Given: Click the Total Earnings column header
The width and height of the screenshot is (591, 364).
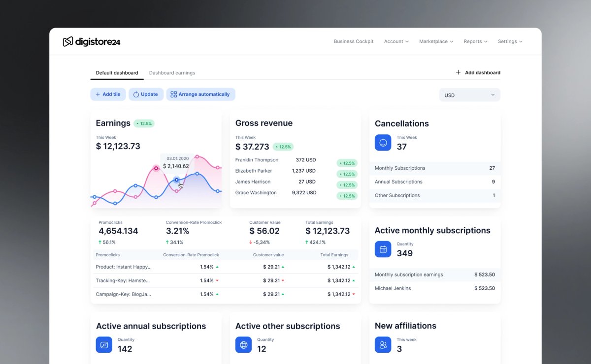Looking at the screenshot, I should point(334,255).
